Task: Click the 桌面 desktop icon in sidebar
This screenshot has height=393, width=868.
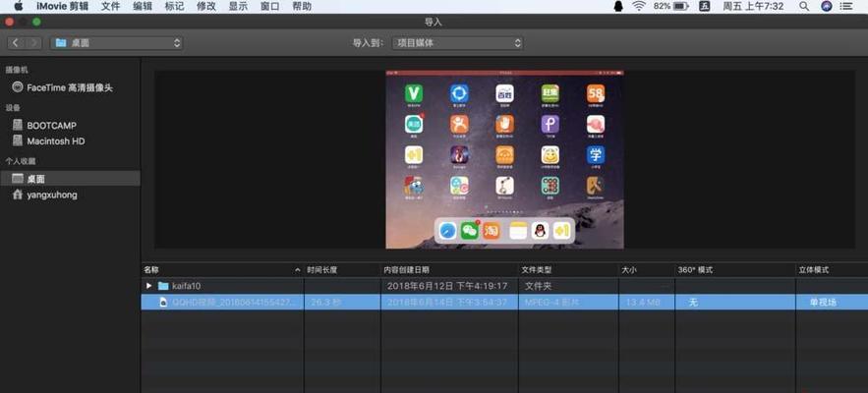Action: click(18, 178)
